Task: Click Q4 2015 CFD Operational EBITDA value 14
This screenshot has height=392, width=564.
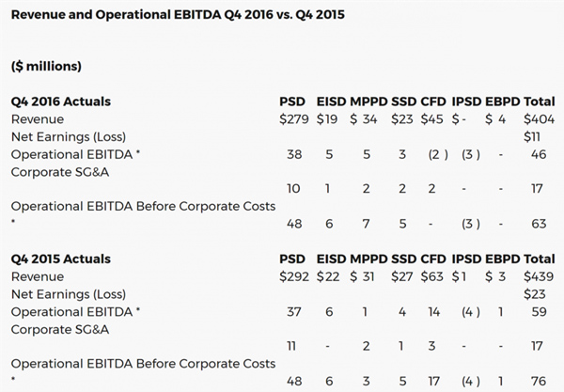Action: coord(432,311)
